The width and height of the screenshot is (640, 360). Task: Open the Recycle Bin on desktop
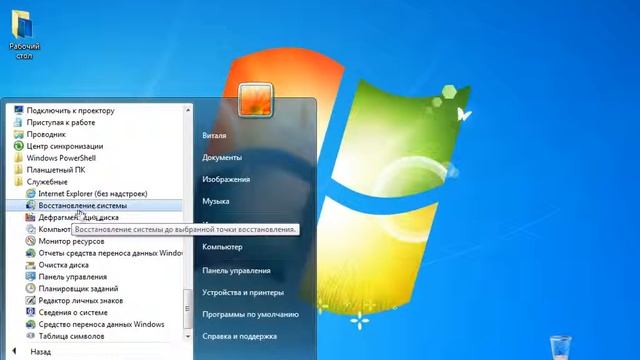click(x=560, y=347)
